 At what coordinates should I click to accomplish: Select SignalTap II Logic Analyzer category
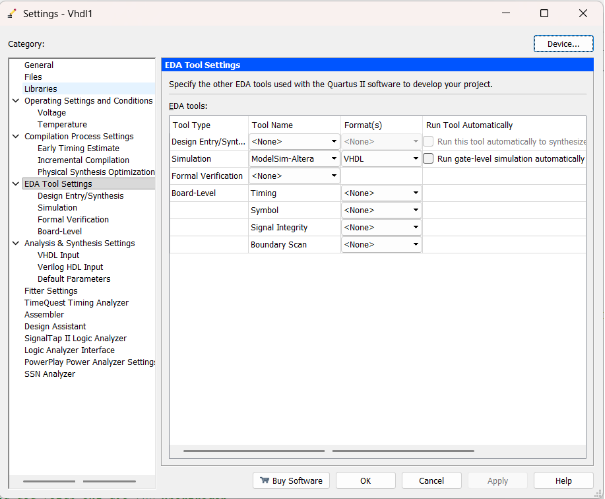pos(75,339)
